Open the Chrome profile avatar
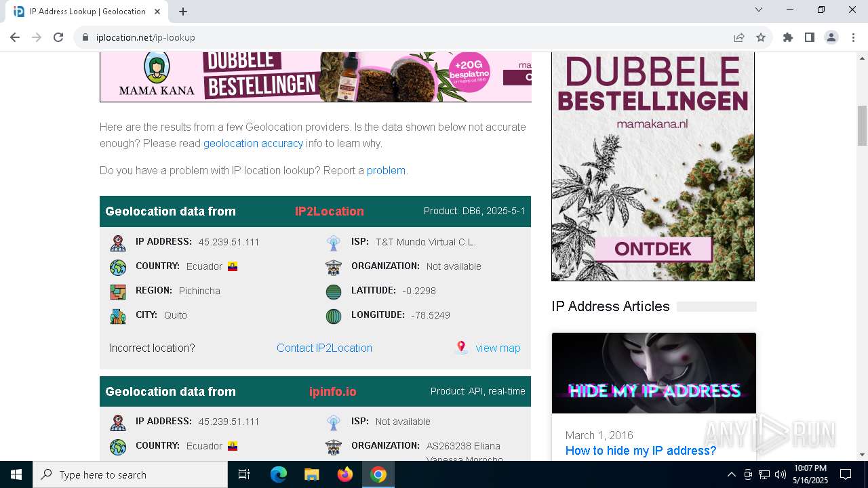868x488 pixels. (x=831, y=37)
